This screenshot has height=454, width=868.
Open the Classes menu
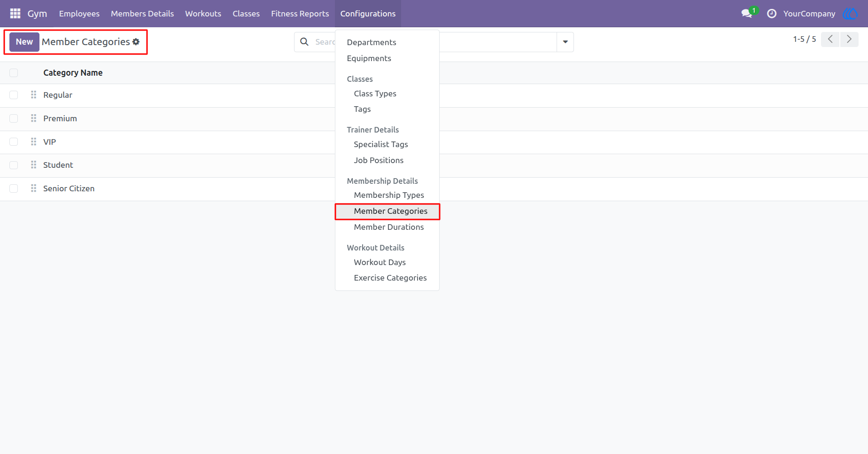pos(246,14)
